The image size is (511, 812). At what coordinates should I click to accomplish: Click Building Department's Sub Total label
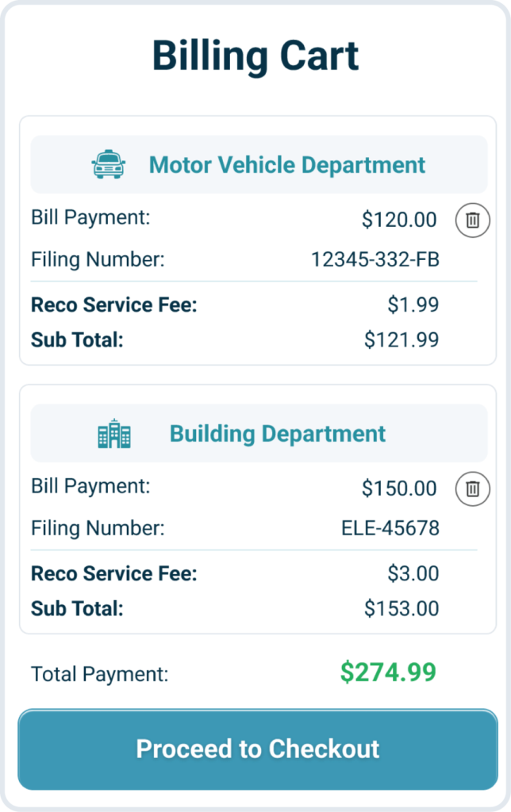77,608
